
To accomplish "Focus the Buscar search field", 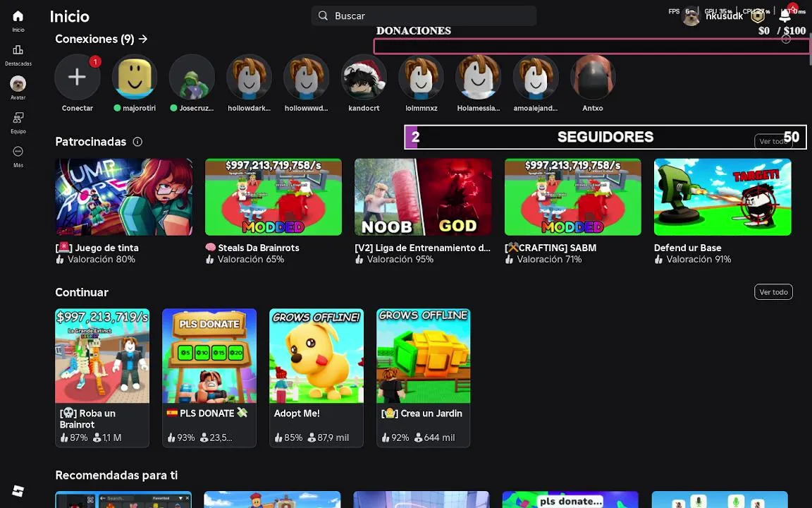I will [424, 16].
